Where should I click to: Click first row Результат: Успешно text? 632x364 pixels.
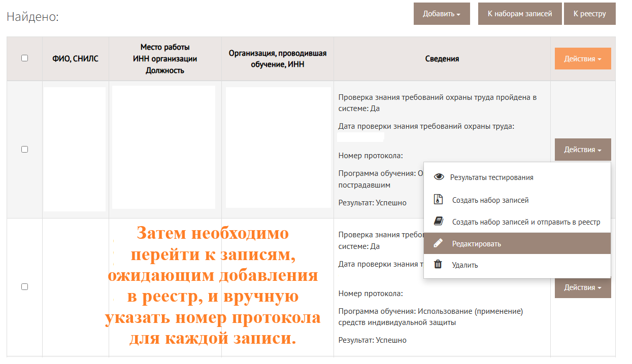pos(373,202)
